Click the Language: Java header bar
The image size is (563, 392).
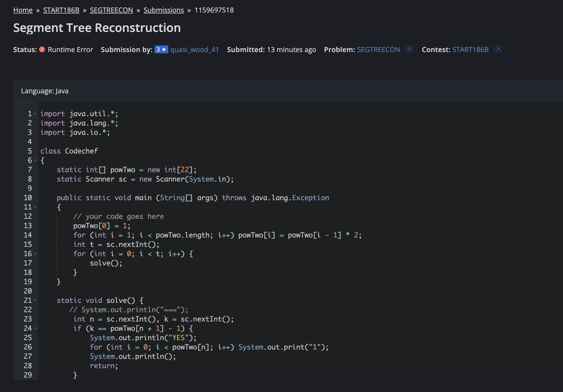pyautogui.click(x=45, y=91)
